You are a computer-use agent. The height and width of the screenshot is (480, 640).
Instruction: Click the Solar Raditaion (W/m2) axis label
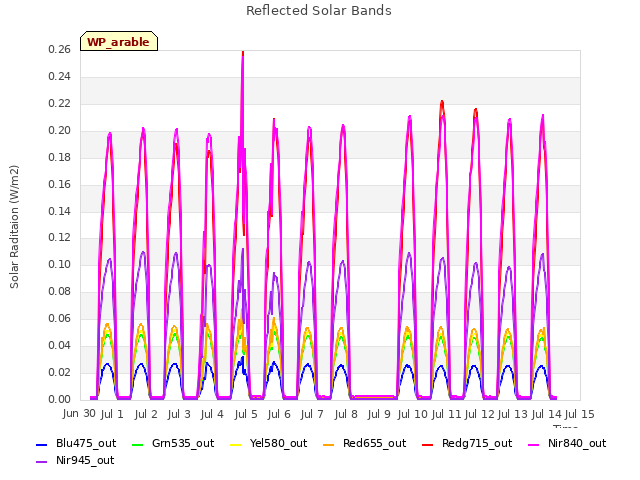click(14, 227)
